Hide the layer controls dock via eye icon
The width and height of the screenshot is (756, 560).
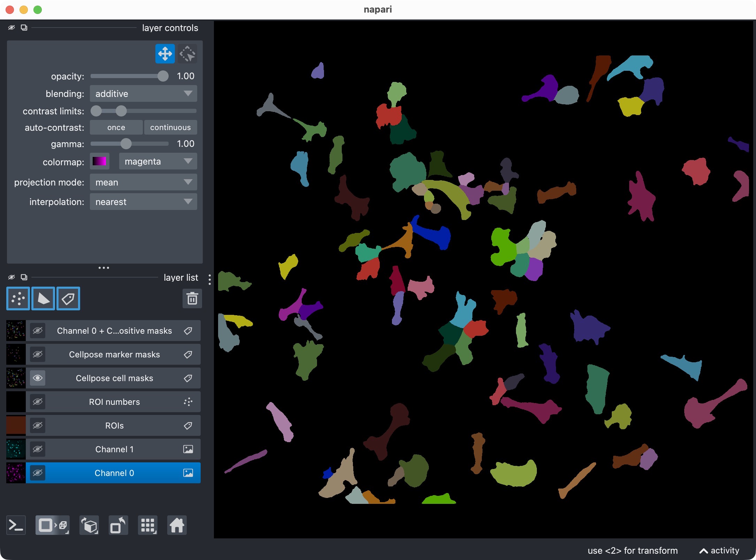point(11,28)
